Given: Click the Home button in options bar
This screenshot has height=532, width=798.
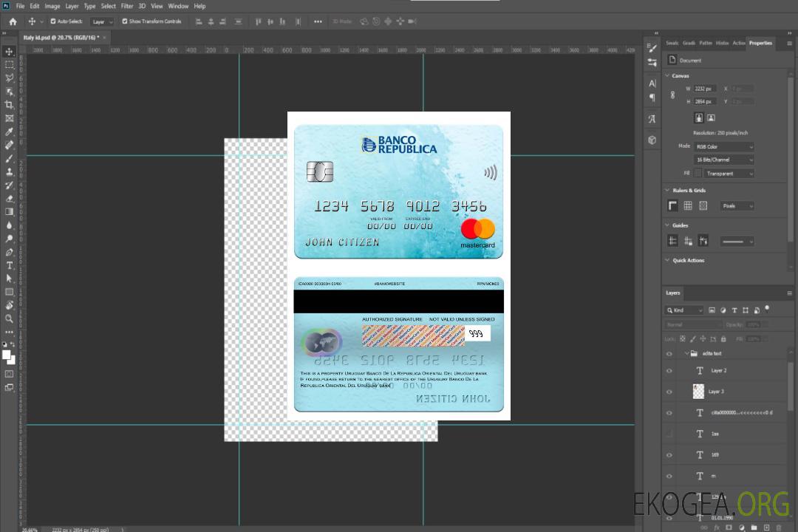Looking at the screenshot, I should pyautogui.click(x=13, y=21).
